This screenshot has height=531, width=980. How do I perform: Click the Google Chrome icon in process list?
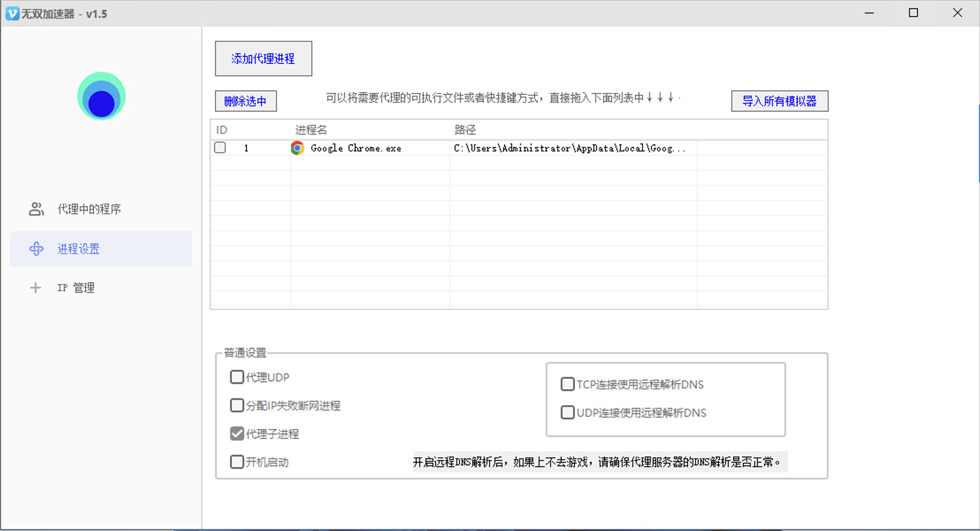[297, 148]
